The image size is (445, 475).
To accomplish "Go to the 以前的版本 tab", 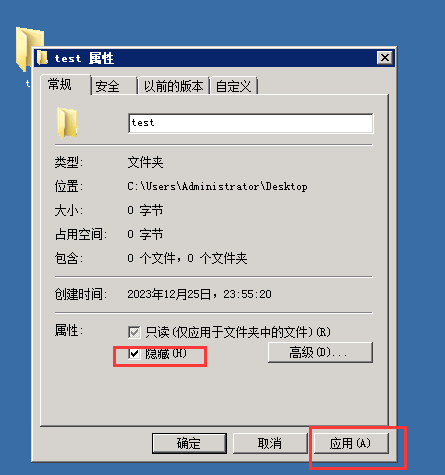I will (173, 86).
